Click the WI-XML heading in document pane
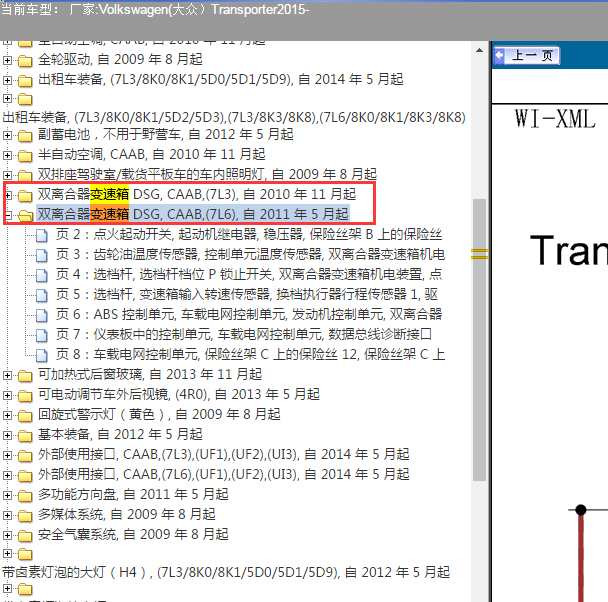The width and height of the screenshot is (608, 602). click(555, 119)
